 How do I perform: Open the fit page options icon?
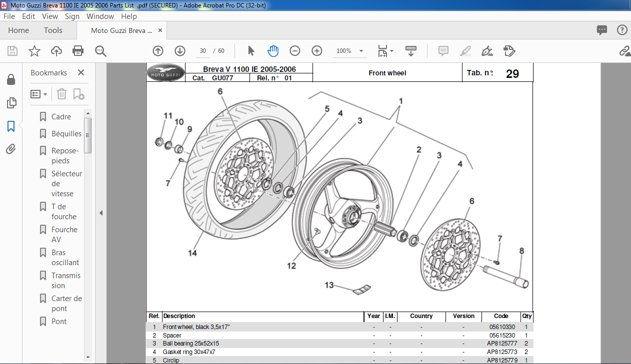tap(385, 51)
